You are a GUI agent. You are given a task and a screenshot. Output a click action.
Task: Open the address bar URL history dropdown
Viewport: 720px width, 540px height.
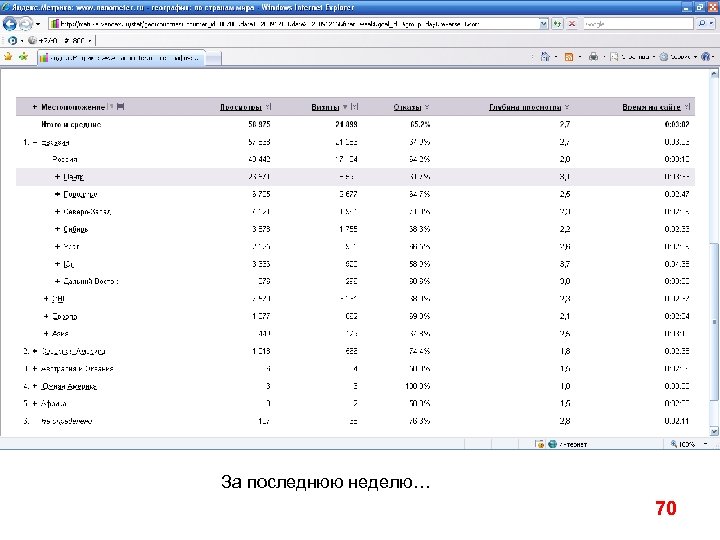click(544, 23)
